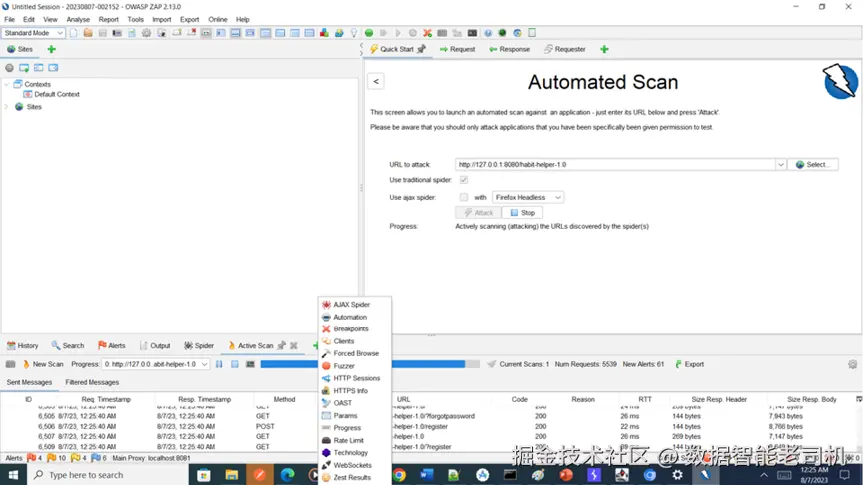Export active scan results
Viewport: 863px width, 485px height.
point(690,364)
